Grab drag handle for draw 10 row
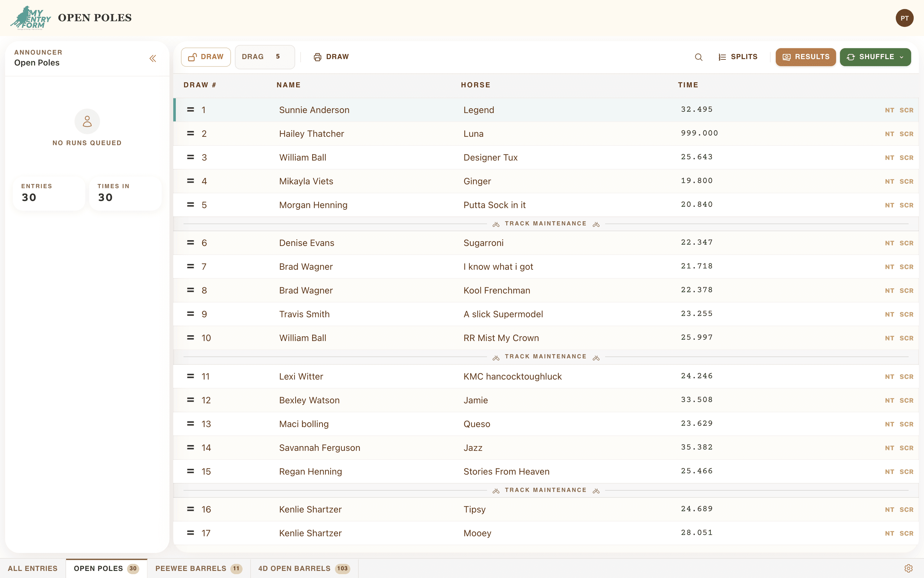 click(x=191, y=337)
